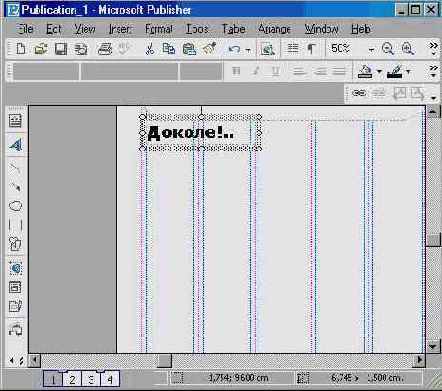Screen dimensions: 442x391
Task: Click the vertical scrollbar down arrow
Action: [433, 347]
